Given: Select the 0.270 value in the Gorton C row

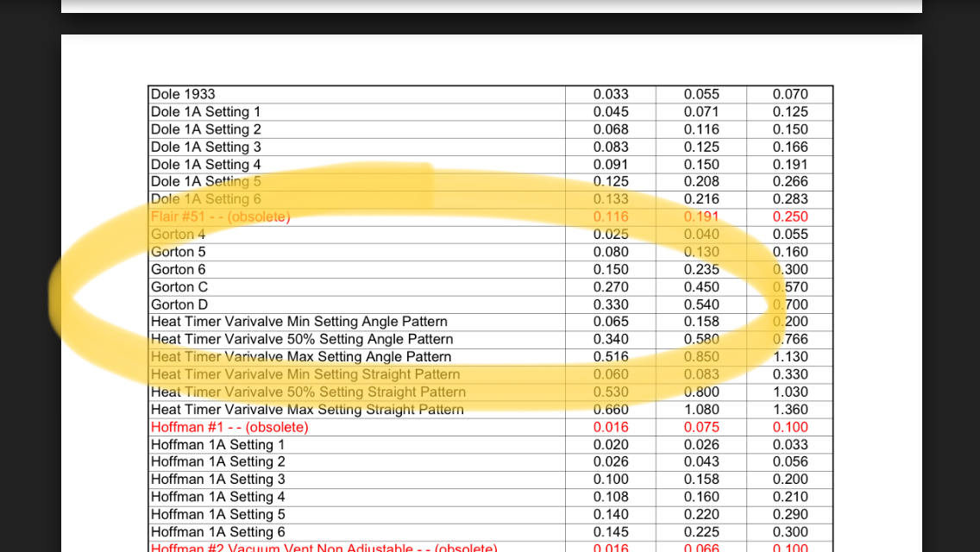Looking at the screenshot, I should (x=611, y=287).
